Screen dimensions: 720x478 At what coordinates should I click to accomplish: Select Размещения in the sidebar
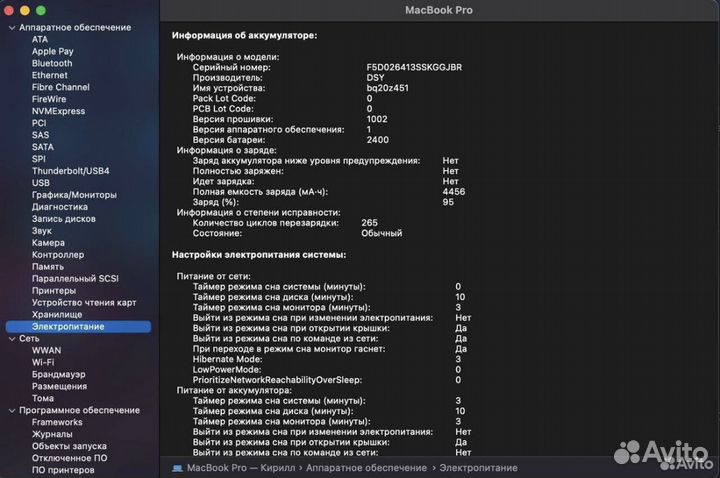(59, 386)
